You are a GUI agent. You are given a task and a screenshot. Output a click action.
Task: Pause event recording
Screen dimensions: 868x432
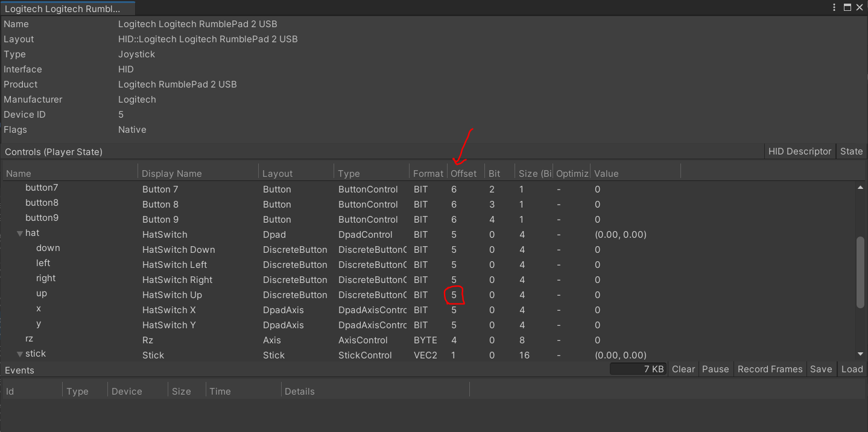[715, 369]
